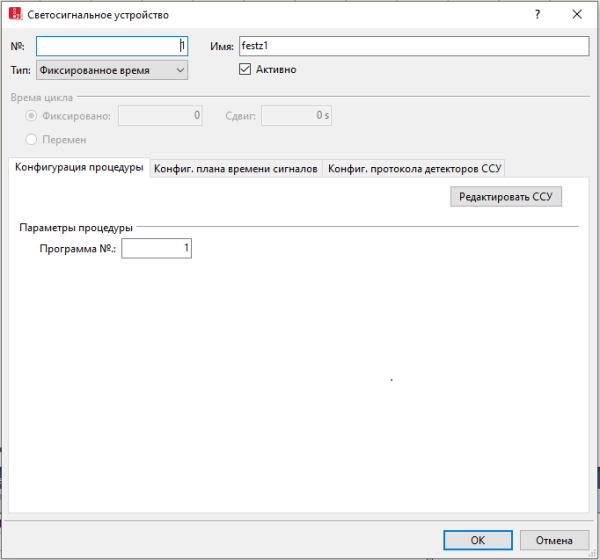Image resolution: width=600 pixels, height=560 pixels.
Task: Select the Перемен radio button
Action: [x=32, y=140]
